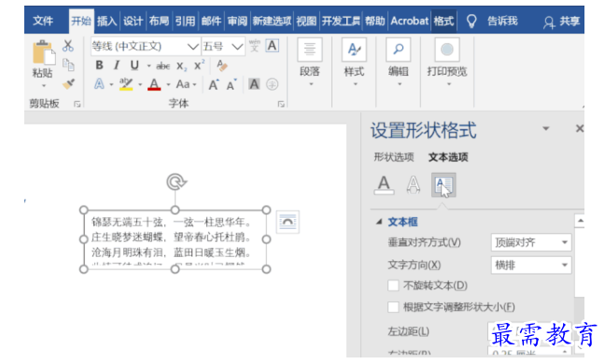Click the Cut scissors icon
The height and width of the screenshot is (364, 605).
[68, 46]
